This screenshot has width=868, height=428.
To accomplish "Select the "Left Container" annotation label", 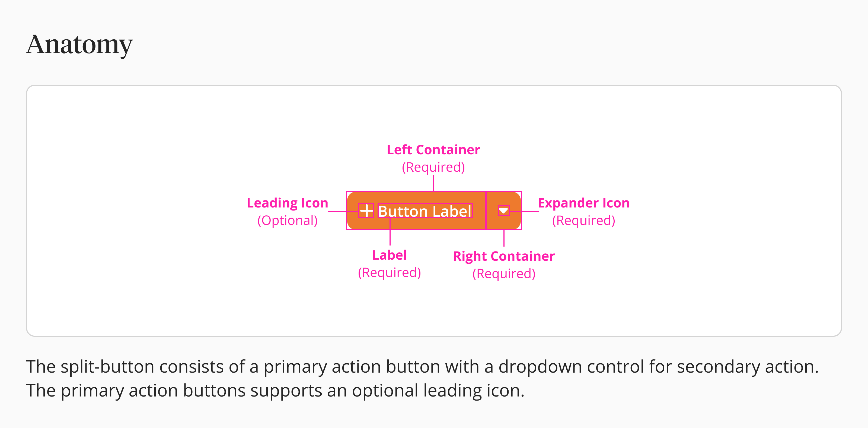I will click(x=433, y=150).
